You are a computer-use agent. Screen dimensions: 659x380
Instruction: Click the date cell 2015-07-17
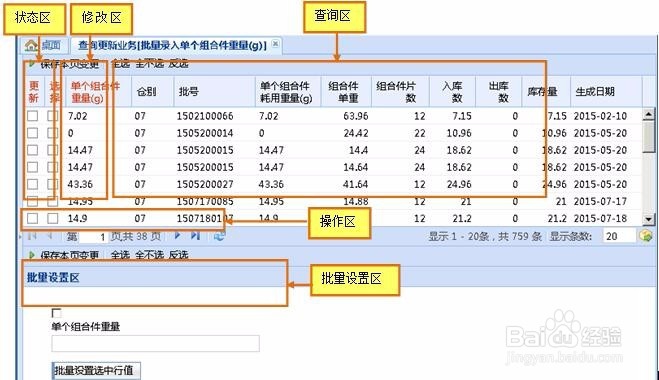(x=600, y=201)
